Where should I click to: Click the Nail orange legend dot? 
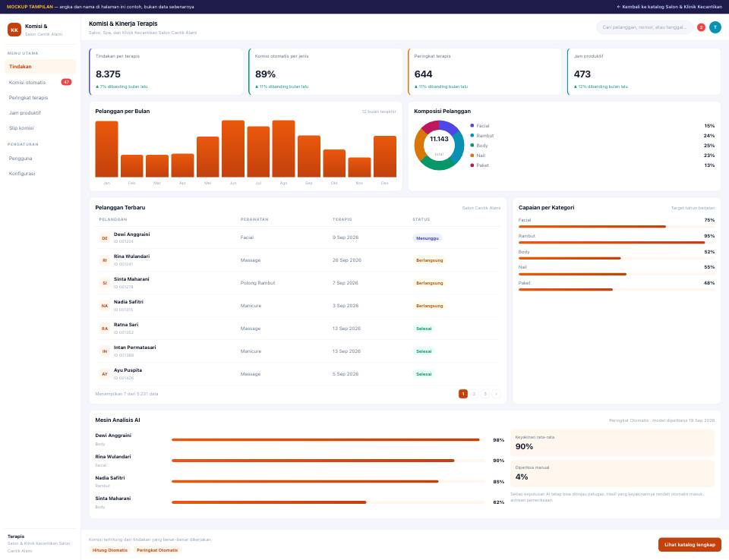coord(472,156)
